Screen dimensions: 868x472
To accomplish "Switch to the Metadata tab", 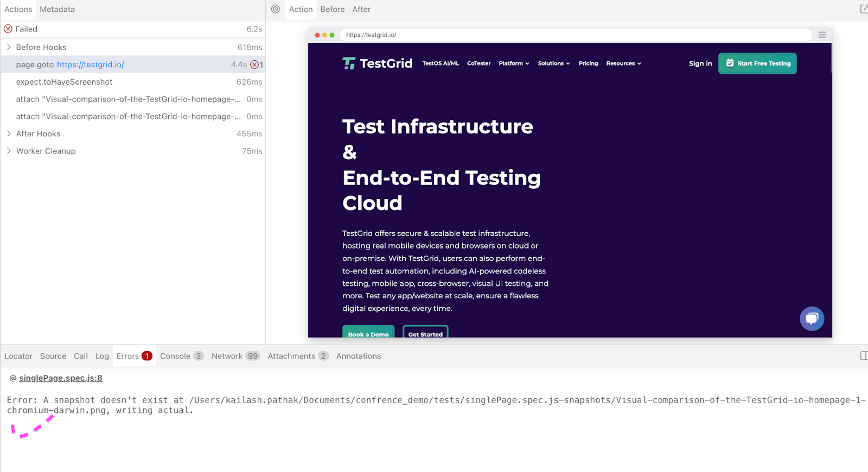I will coord(57,9).
